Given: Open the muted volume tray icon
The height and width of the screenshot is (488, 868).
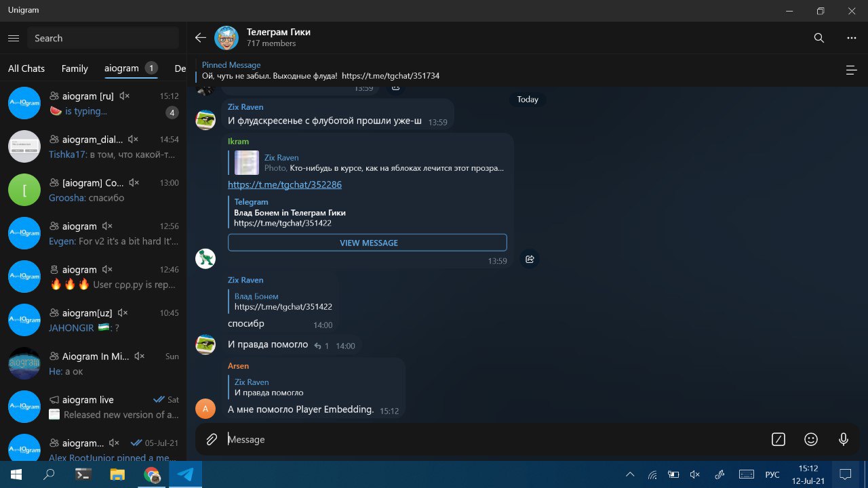Looking at the screenshot, I should 694,474.
